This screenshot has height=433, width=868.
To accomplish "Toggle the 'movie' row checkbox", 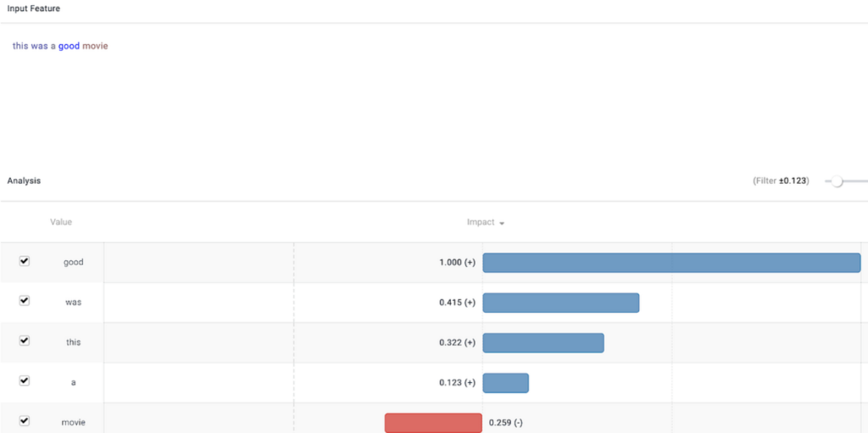I will point(25,421).
